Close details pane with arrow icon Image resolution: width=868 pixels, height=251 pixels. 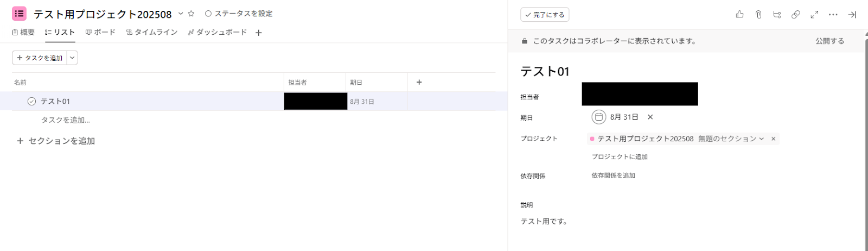[x=852, y=15]
